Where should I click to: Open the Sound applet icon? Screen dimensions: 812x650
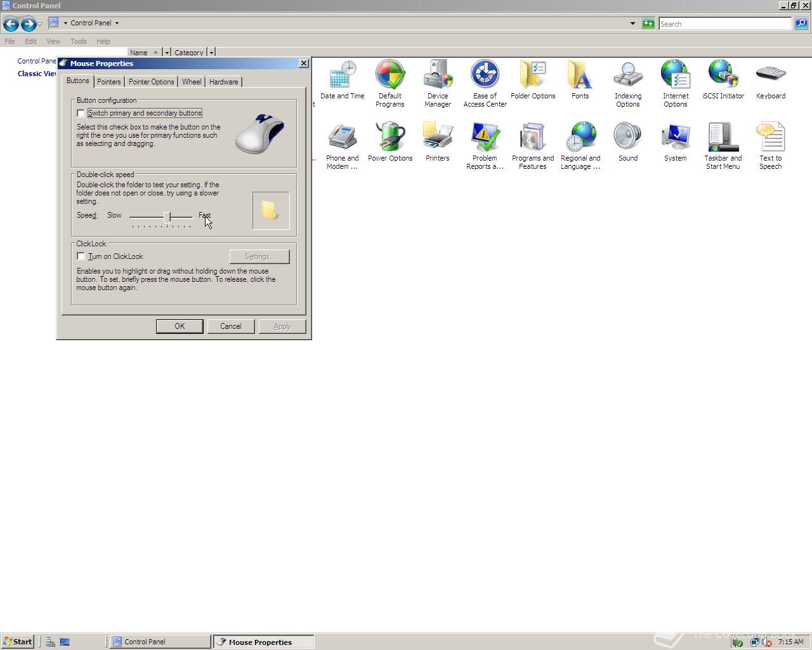(628, 142)
